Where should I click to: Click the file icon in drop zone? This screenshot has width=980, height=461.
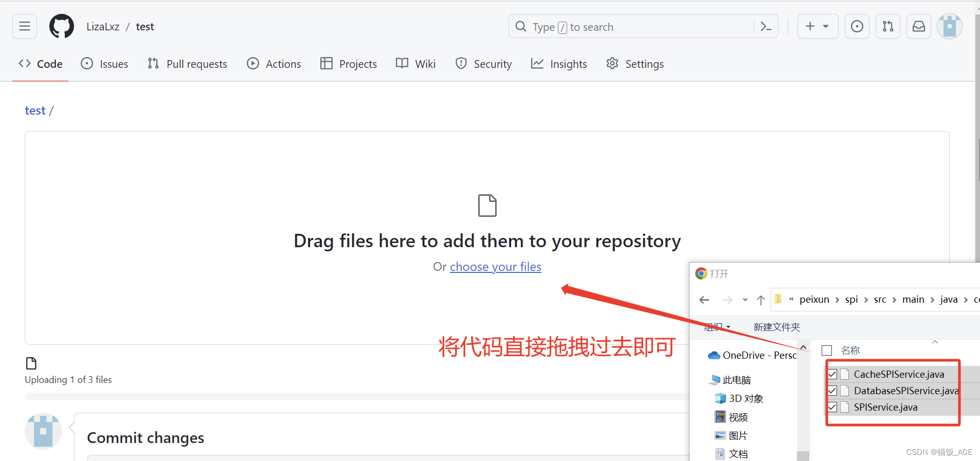pos(487,206)
